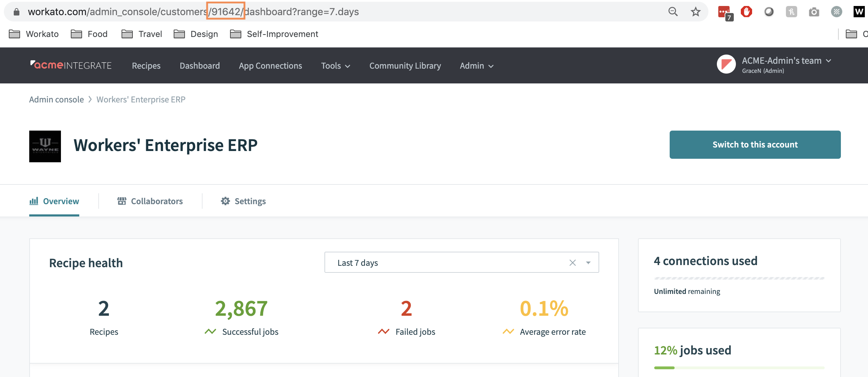Open the Honey browser extension
This screenshot has width=868, height=377.
(x=792, y=12)
